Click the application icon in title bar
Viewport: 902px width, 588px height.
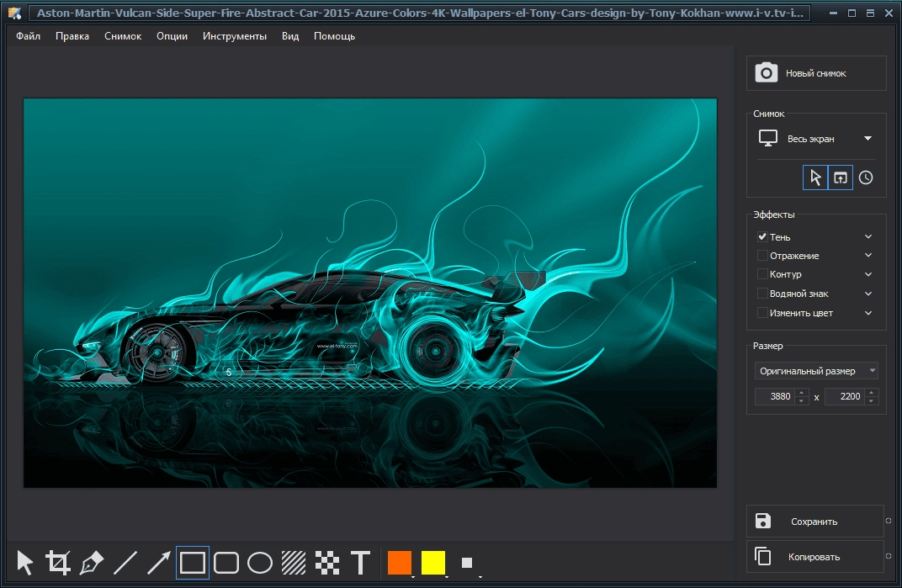[x=15, y=13]
